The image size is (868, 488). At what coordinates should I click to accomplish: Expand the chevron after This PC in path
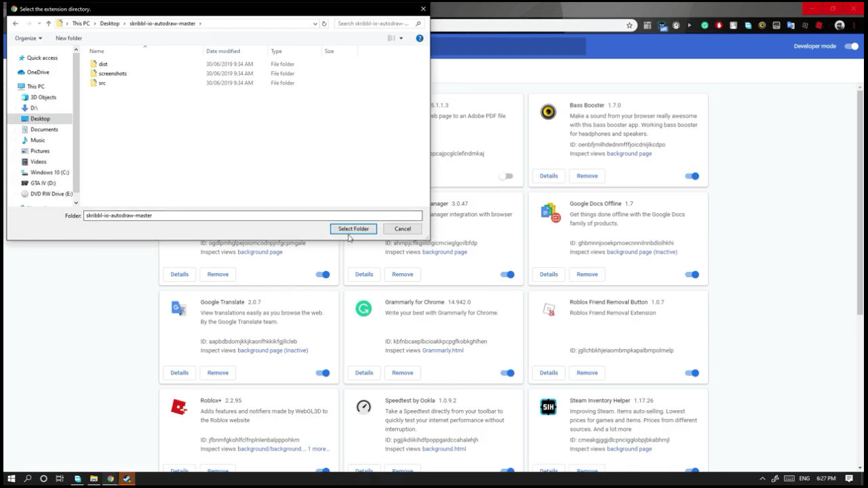(94, 23)
